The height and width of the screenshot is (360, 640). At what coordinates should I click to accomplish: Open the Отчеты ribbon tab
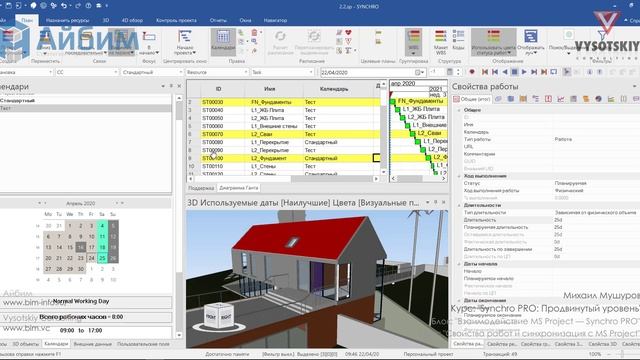click(x=218, y=20)
